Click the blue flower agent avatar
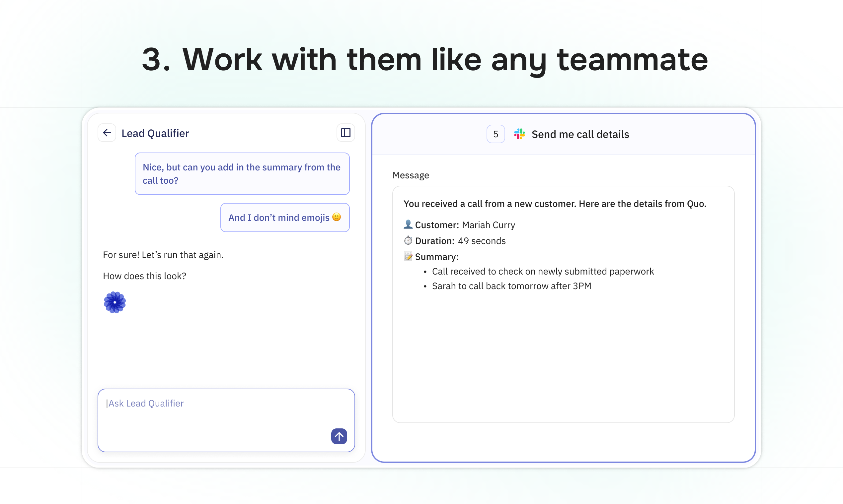Screen dimensions: 843x504 (x=115, y=302)
